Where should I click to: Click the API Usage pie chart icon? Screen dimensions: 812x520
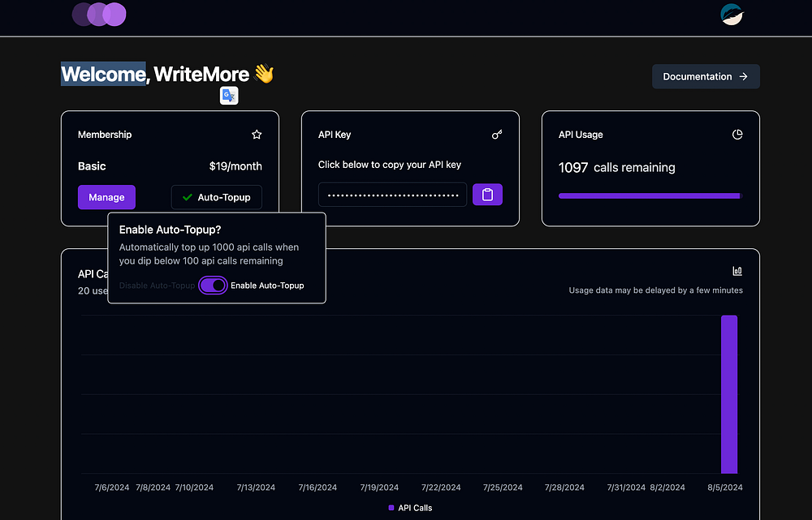coord(737,135)
